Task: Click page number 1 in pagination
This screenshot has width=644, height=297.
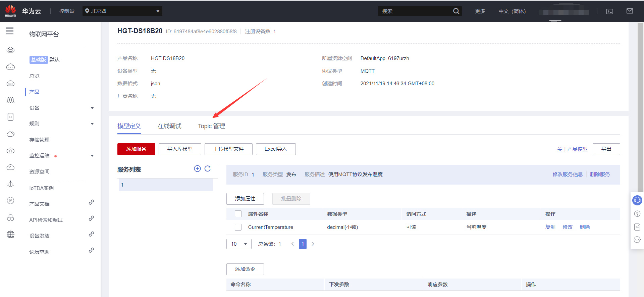Action: tap(303, 244)
